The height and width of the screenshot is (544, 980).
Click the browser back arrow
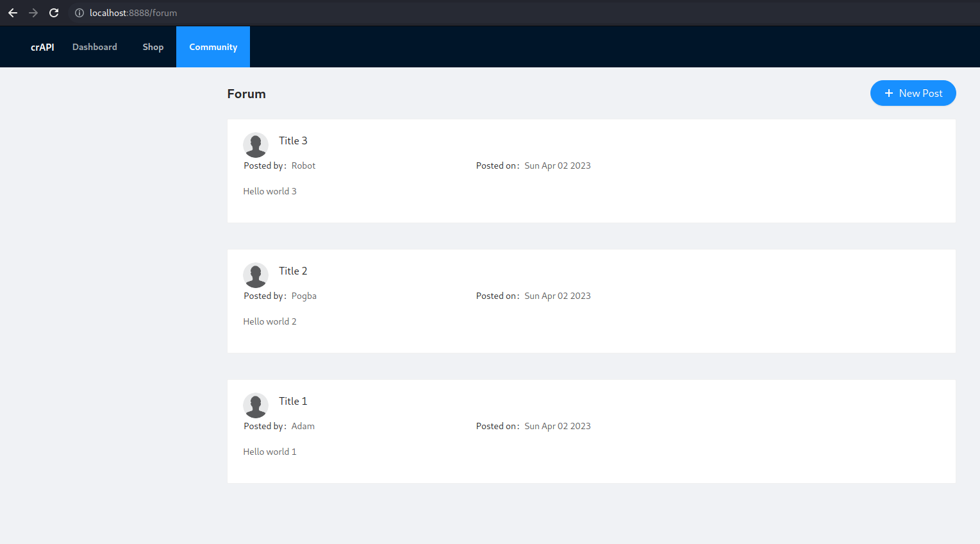(13, 13)
